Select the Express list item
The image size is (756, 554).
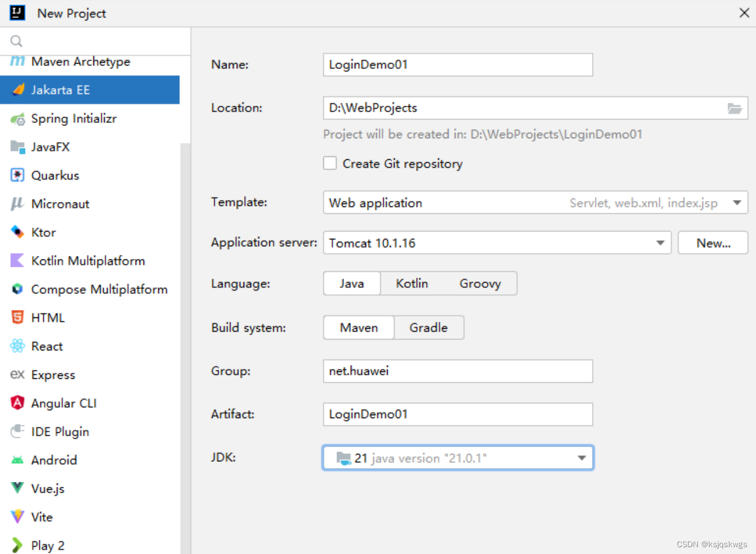point(90,374)
